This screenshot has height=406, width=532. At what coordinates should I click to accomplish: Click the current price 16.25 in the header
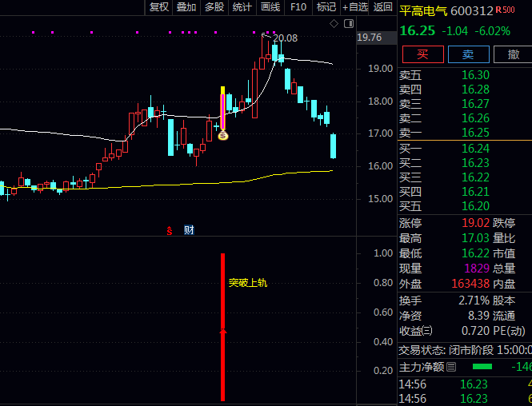(x=418, y=31)
